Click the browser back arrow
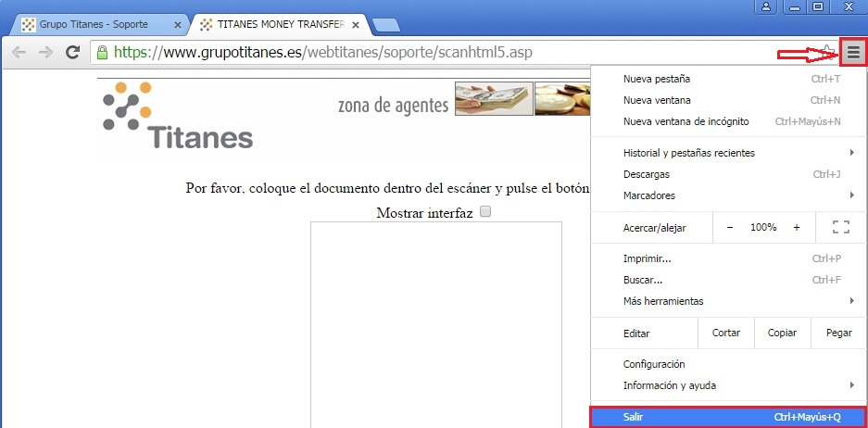The image size is (868, 428). pos(19,53)
